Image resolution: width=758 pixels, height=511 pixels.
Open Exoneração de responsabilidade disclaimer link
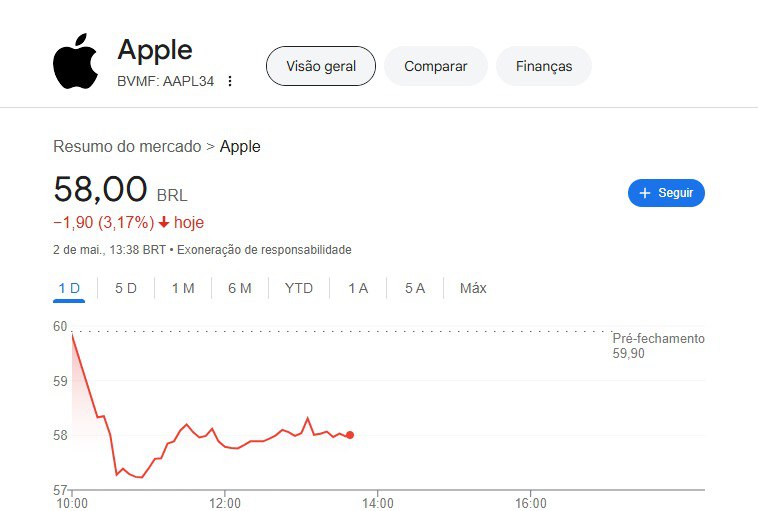(264, 250)
